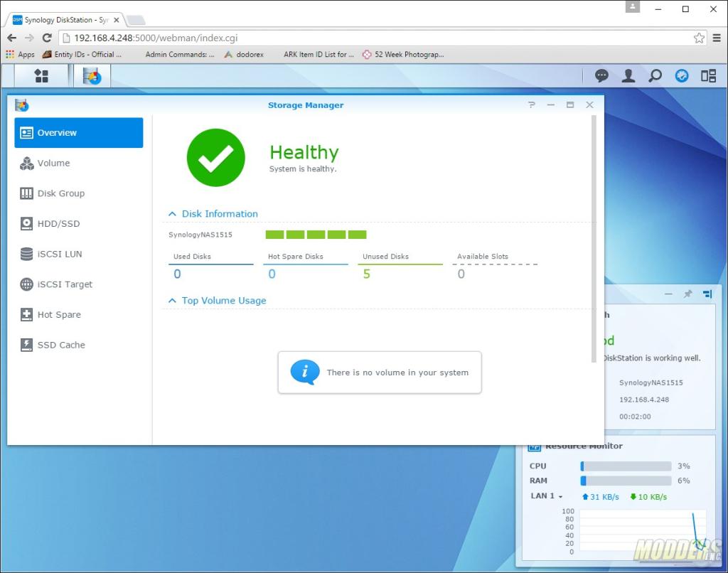Click the DSM search magnifier icon
The image size is (728, 573).
click(655, 76)
